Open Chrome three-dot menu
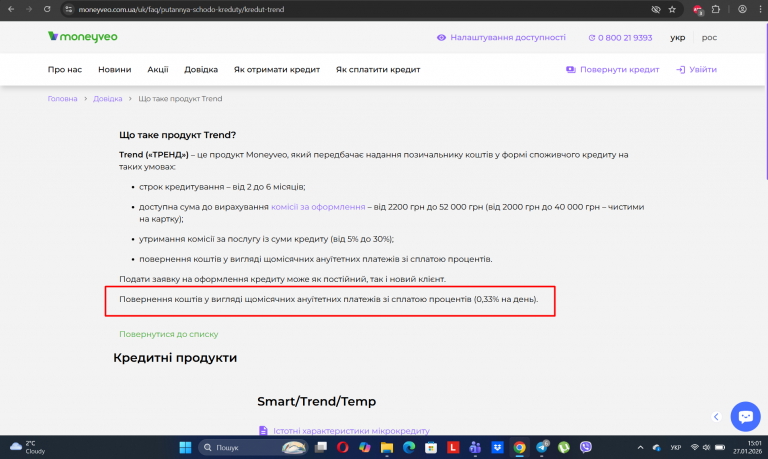Viewport: 768px width, 459px height. pos(760,9)
